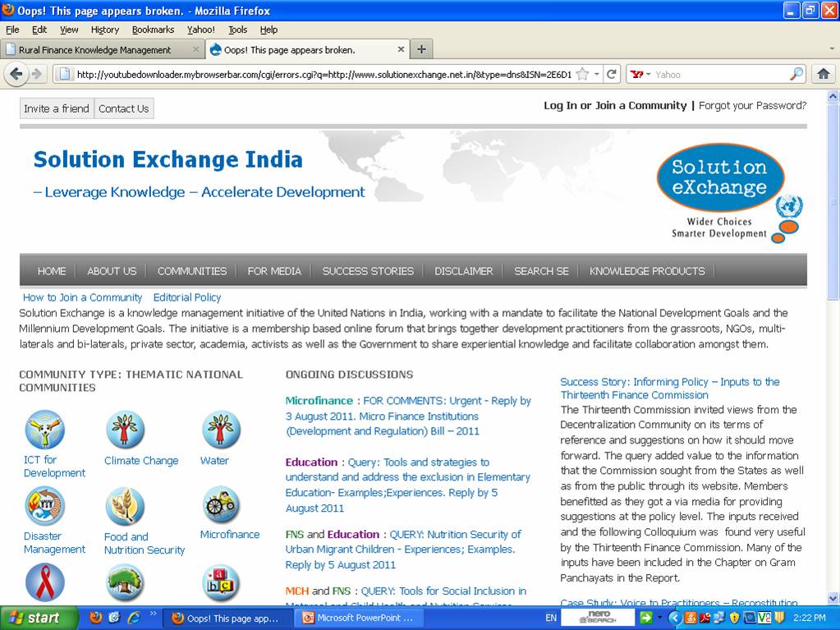Select DISCLAIMER in the navigation bar
This screenshot has height=630, width=840.
pyautogui.click(x=463, y=271)
